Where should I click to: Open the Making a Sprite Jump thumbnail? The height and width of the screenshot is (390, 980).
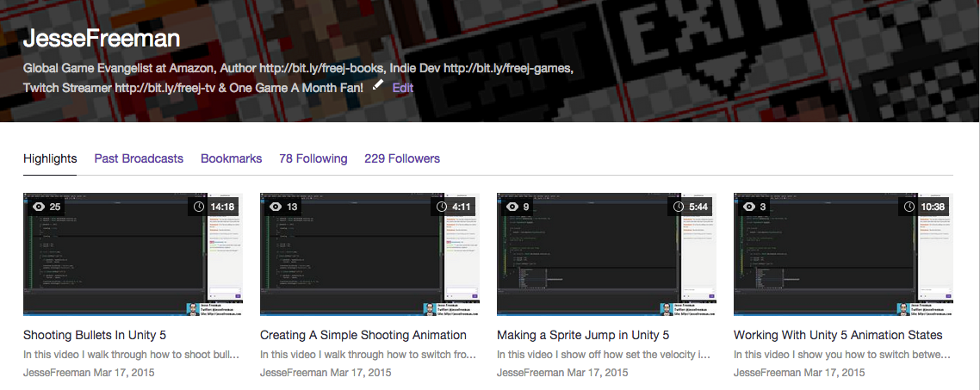point(607,254)
